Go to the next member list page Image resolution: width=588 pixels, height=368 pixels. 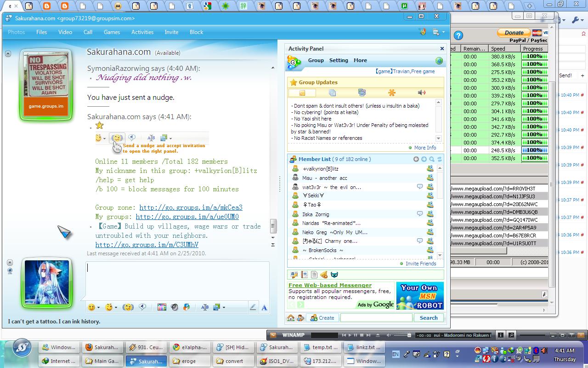pos(424,159)
